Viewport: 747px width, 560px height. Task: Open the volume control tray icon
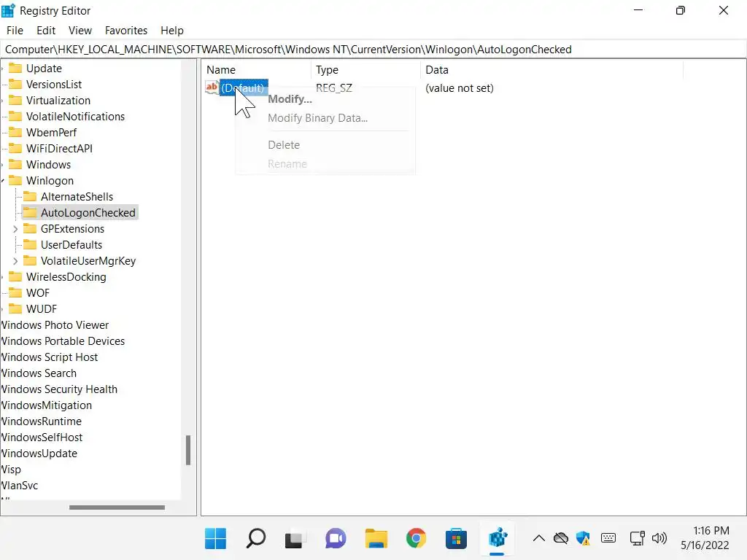tap(659, 539)
